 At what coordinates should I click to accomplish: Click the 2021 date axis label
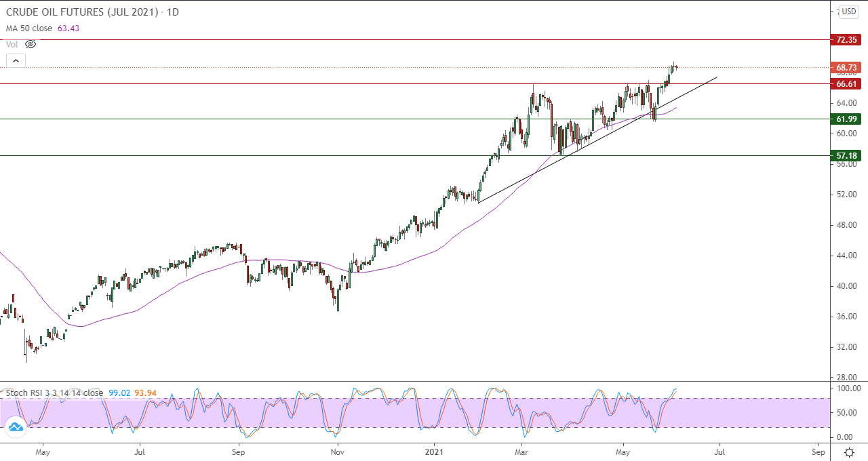pos(434,451)
